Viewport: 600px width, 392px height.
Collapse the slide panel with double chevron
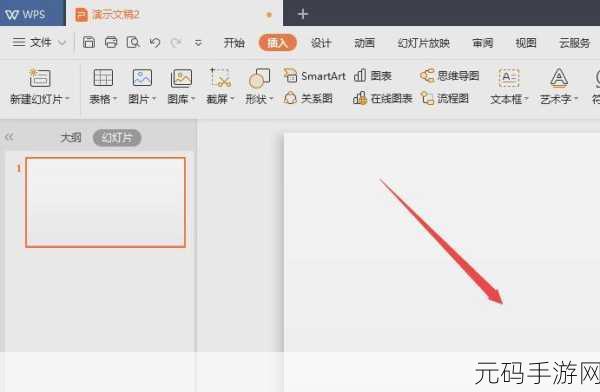point(9,137)
